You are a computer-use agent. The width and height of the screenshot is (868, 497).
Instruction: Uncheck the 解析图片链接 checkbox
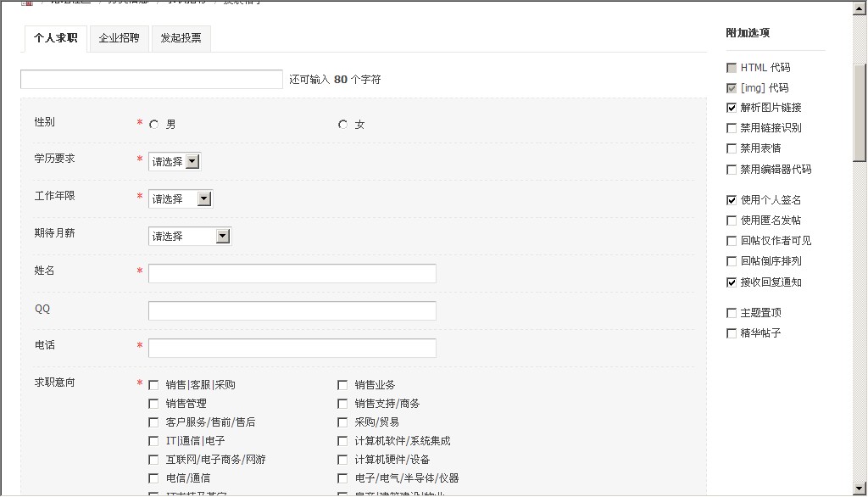(732, 108)
